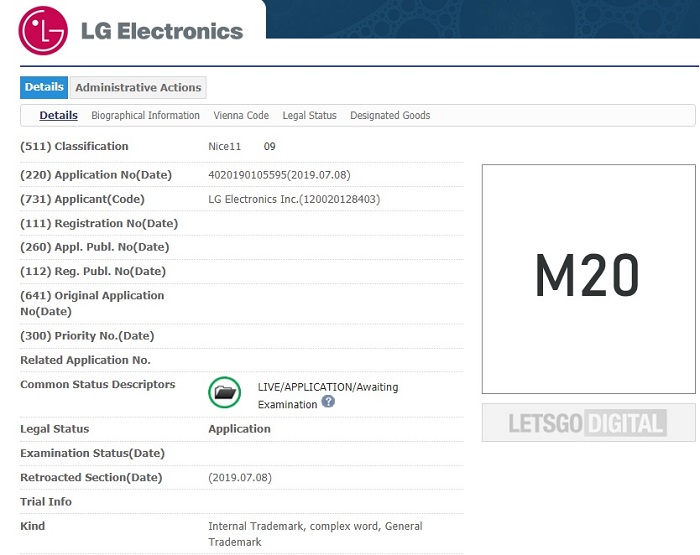Image resolution: width=700 pixels, height=555 pixels.
Task: Click the Internal Trademark kind value
Action: 315,534
